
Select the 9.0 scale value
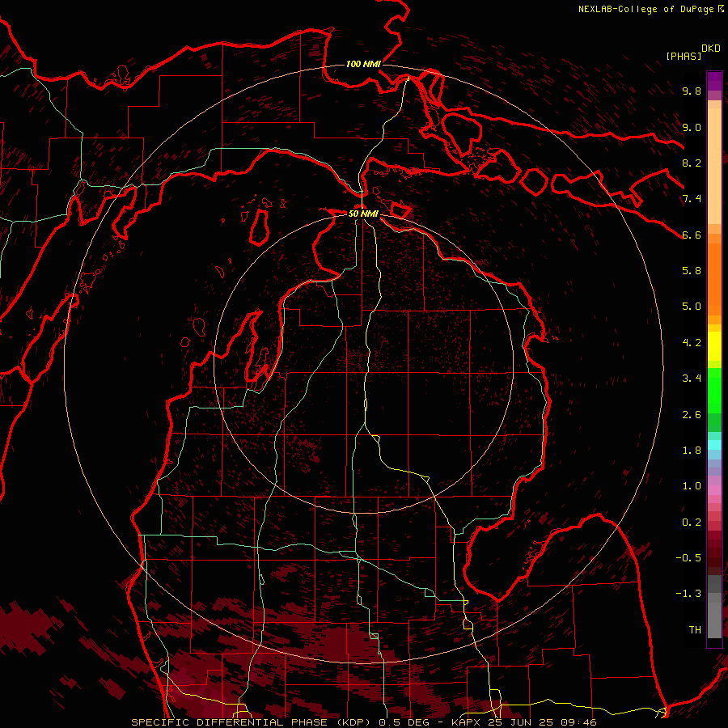(x=692, y=127)
